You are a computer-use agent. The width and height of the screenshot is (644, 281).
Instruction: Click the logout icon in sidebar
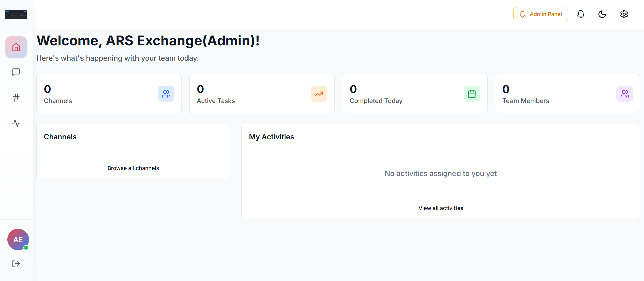point(16,264)
